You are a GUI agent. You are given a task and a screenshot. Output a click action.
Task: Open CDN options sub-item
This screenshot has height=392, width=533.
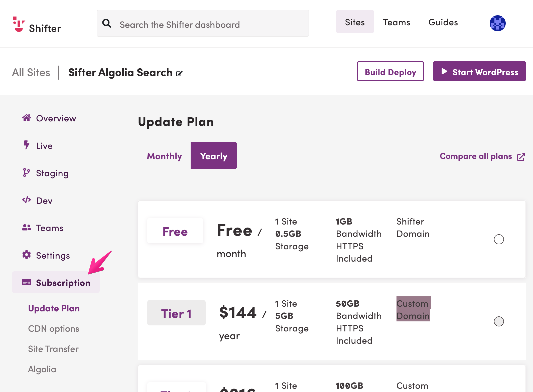(x=54, y=329)
